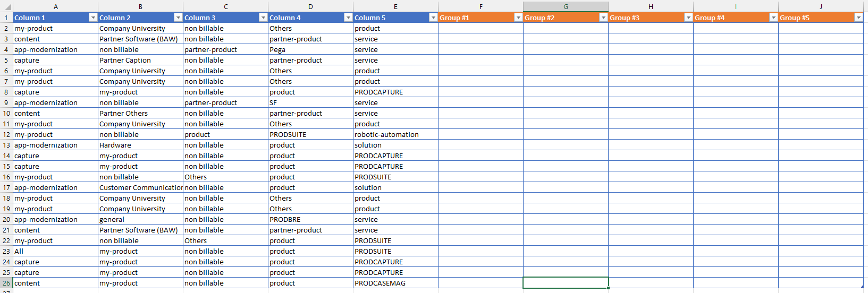The height and width of the screenshot is (293, 868).
Task: Open the Group #5 filter dropdown
Action: 858,18
